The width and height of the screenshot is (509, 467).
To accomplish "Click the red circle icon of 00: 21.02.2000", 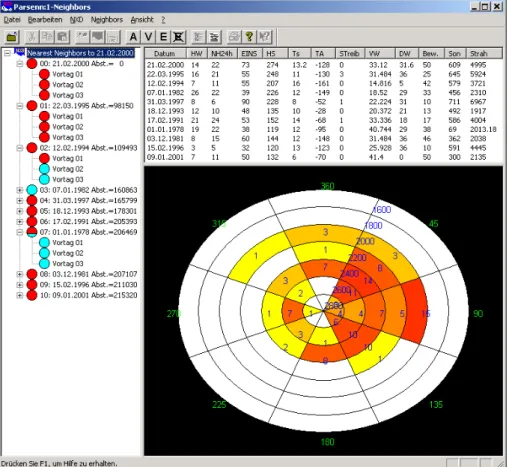I will [x=32, y=63].
